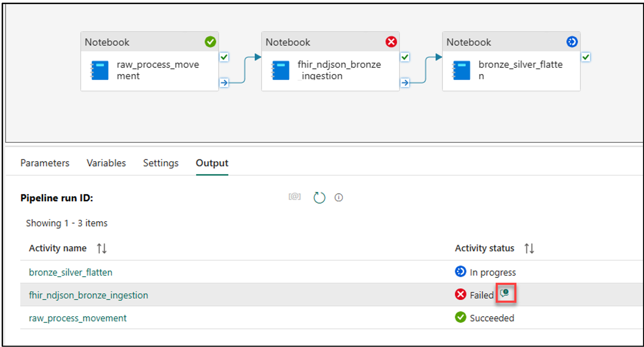The image size is (644, 347).
Task: Click the on-completion arrow connector of raw_process_movement
Action: pos(224,83)
